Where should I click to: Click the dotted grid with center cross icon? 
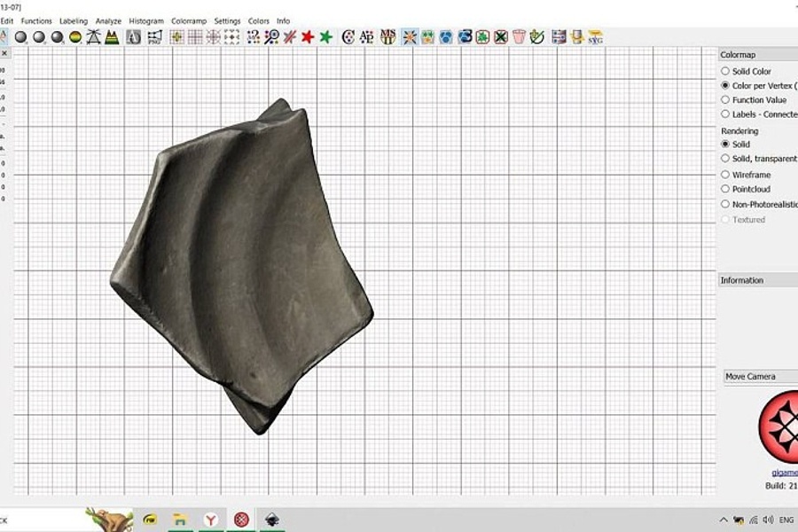click(x=232, y=37)
